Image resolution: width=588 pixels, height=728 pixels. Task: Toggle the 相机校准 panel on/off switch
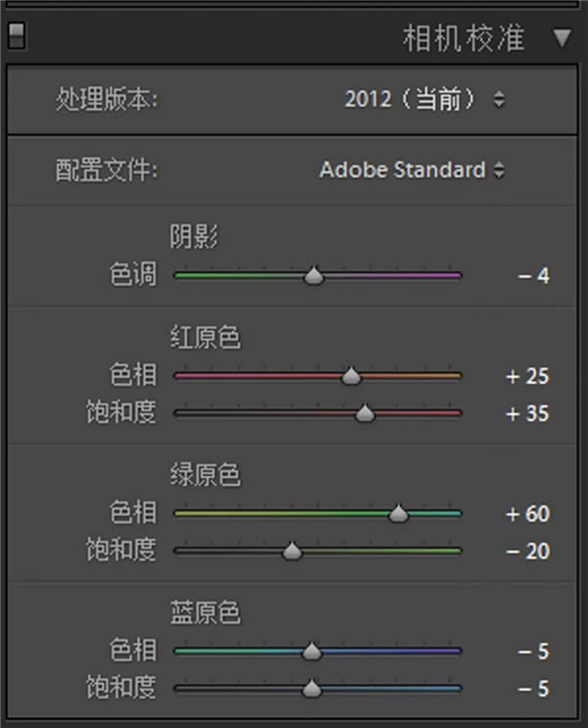(16, 37)
